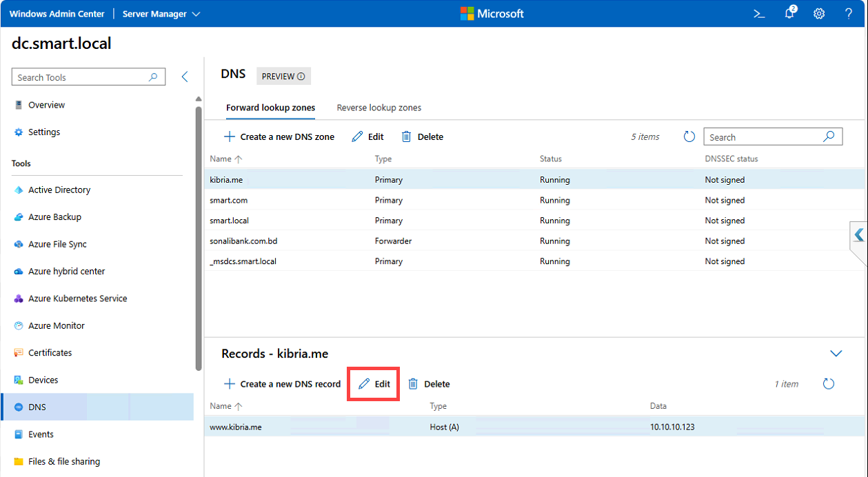This screenshot has width=868, height=477.
Task: Open Files & file sharing tool
Action: 63,461
